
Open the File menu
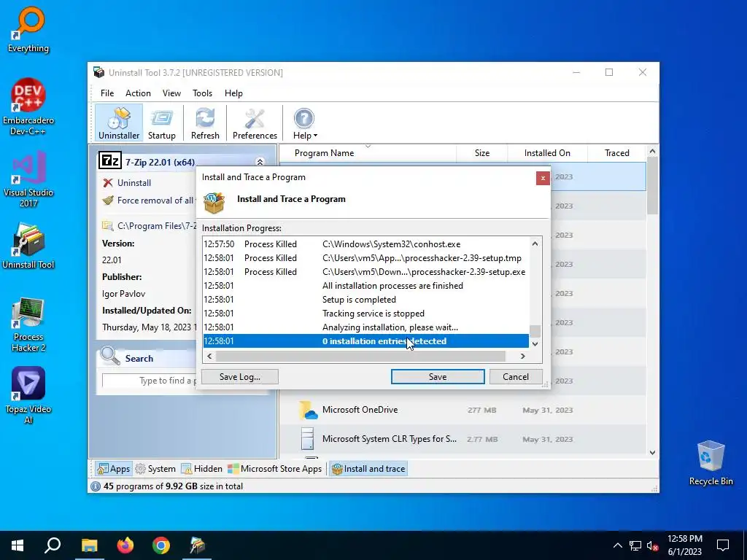[107, 93]
